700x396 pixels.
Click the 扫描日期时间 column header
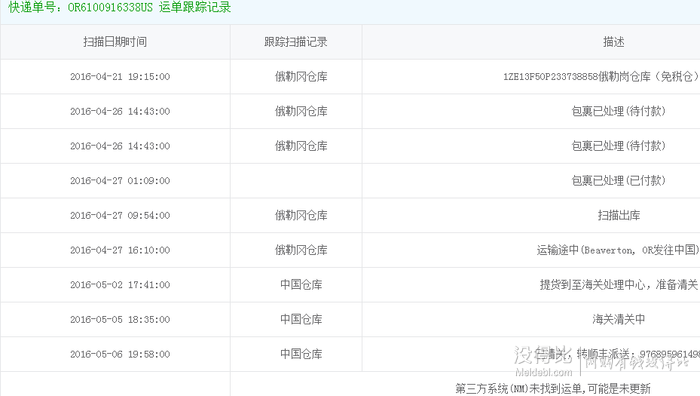(x=115, y=42)
